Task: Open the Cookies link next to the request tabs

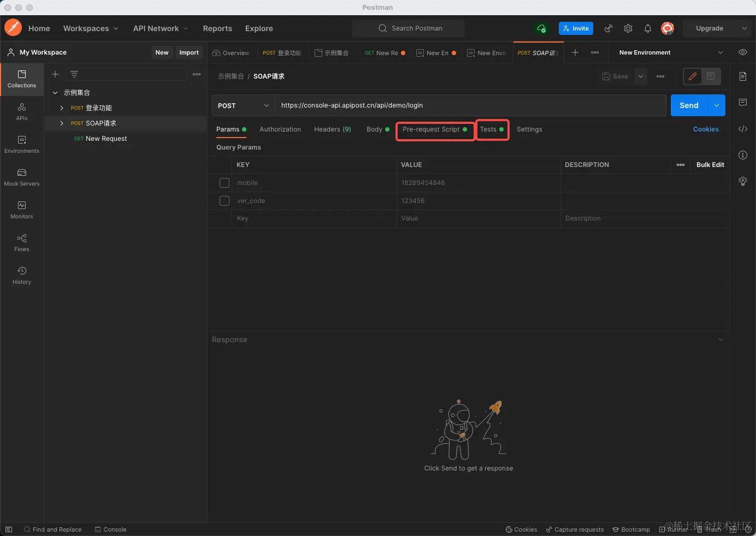Action: pos(706,129)
